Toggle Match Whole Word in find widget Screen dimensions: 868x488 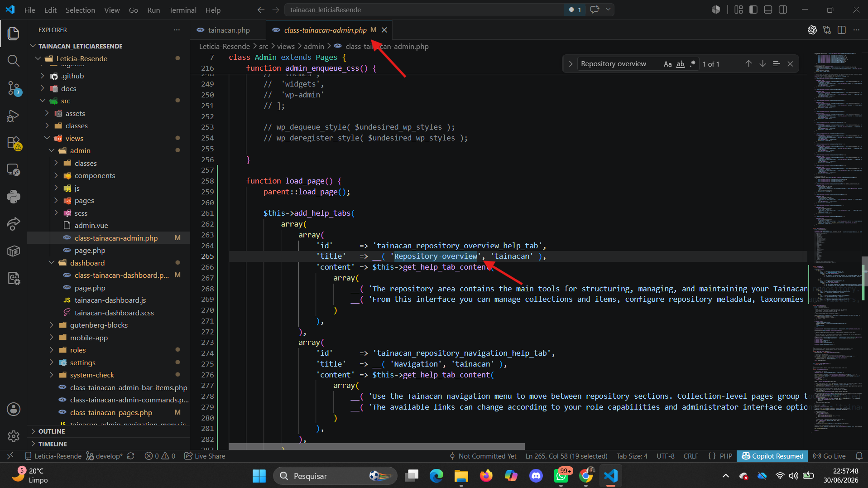680,64
